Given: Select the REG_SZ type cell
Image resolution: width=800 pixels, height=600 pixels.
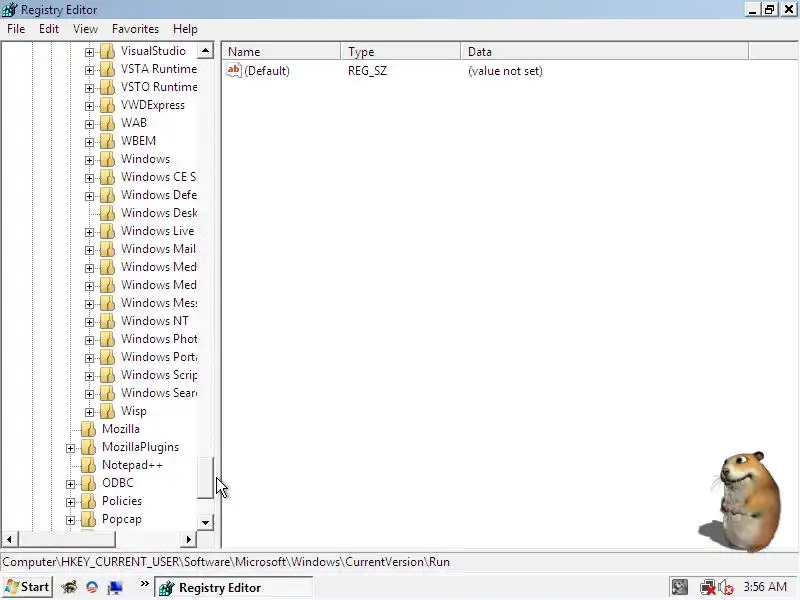Looking at the screenshot, I should click(367, 71).
